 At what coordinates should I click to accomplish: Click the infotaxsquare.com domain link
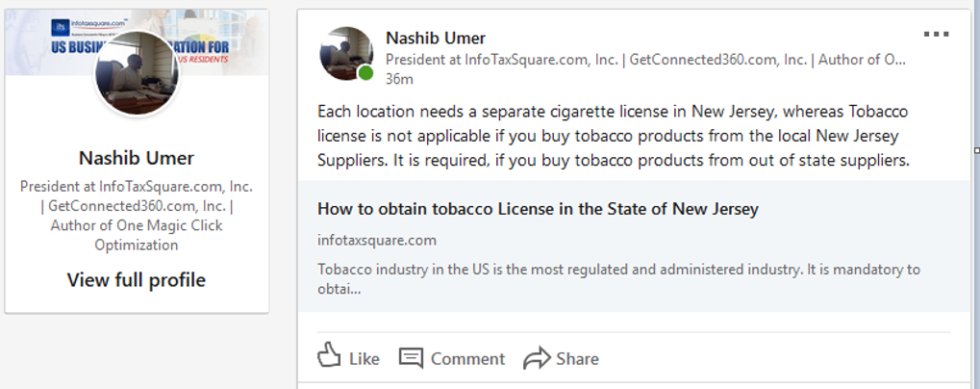(377, 240)
